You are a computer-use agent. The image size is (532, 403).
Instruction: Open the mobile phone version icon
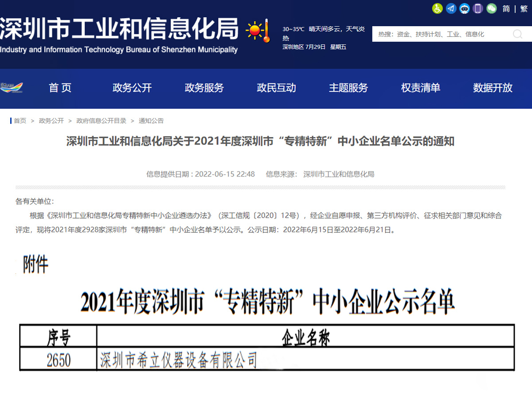pos(477,8)
